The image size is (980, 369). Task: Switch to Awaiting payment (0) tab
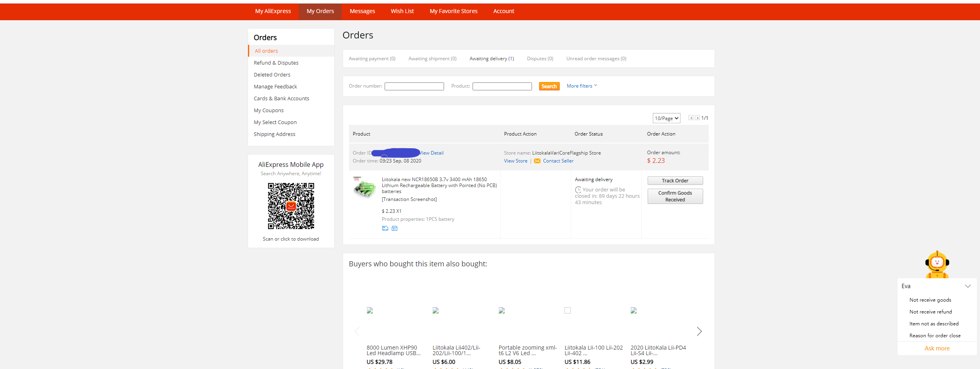(x=372, y=59)
